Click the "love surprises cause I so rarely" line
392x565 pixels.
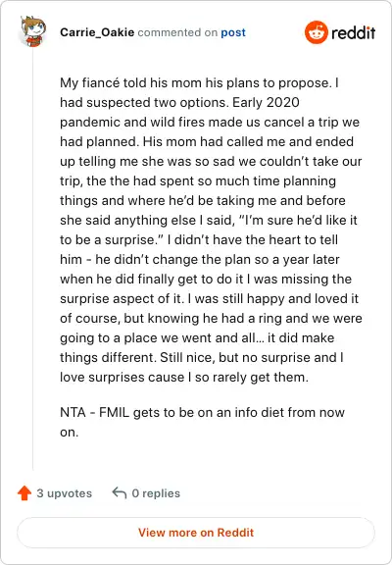click(184, 378)
